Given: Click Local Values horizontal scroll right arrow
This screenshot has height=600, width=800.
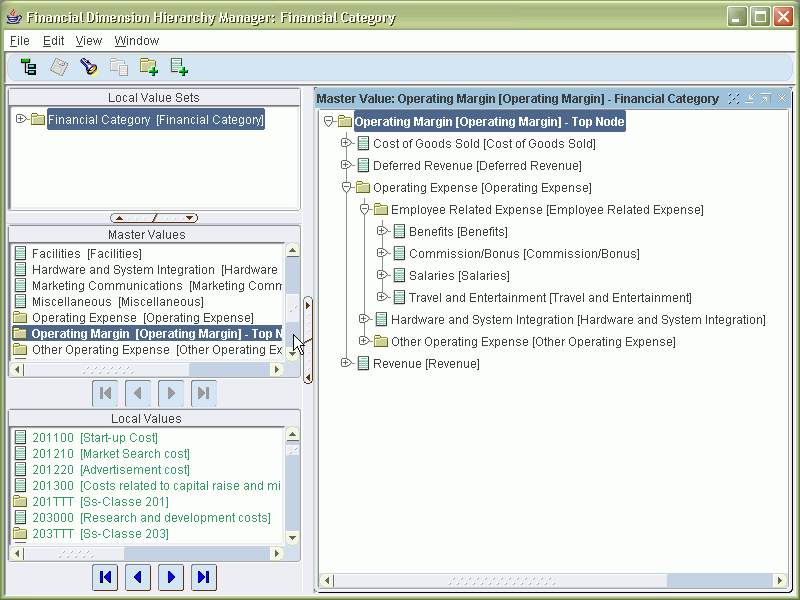Looking at the screenshot, I should (277, 553).
